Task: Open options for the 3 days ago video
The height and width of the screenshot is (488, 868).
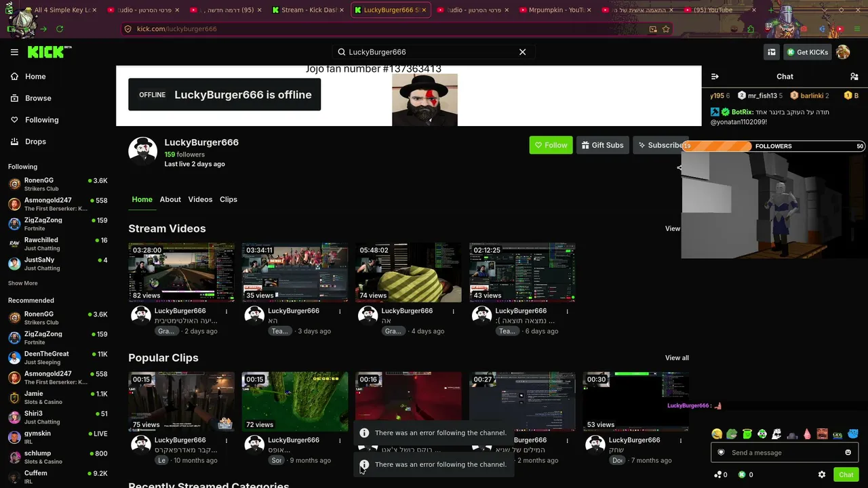Action: pos(340,311)
